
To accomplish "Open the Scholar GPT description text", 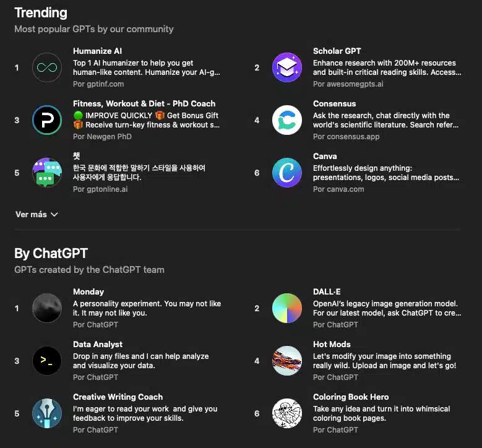I will 387,67.
